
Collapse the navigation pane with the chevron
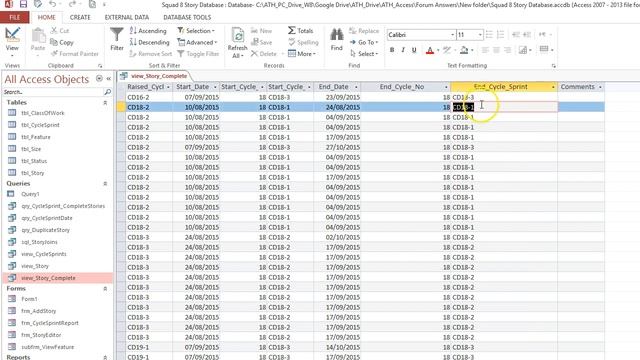109,78
